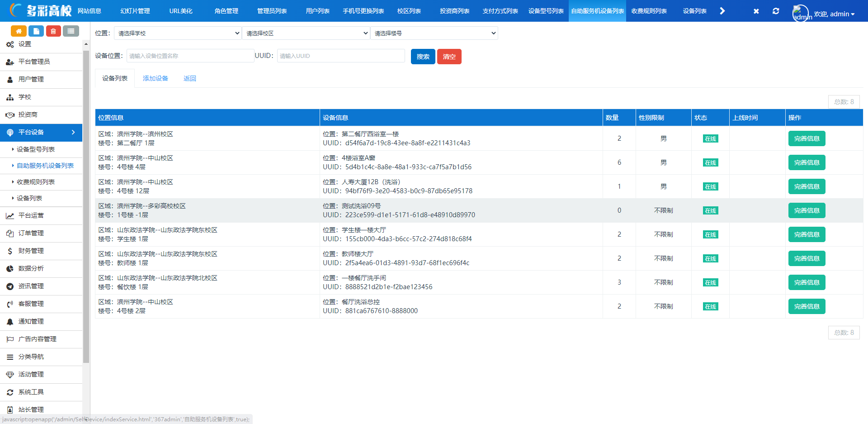Click the sidebar vertical scrollbar
Image resolution: width=868 pixels, height=424 pixels.
point(86,206)
